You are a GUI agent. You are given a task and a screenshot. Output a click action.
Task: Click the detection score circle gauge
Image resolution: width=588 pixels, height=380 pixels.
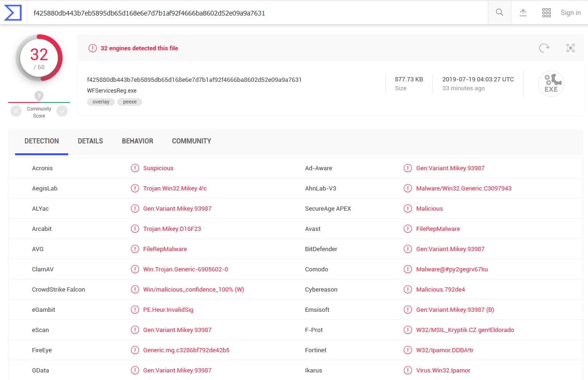39,58
